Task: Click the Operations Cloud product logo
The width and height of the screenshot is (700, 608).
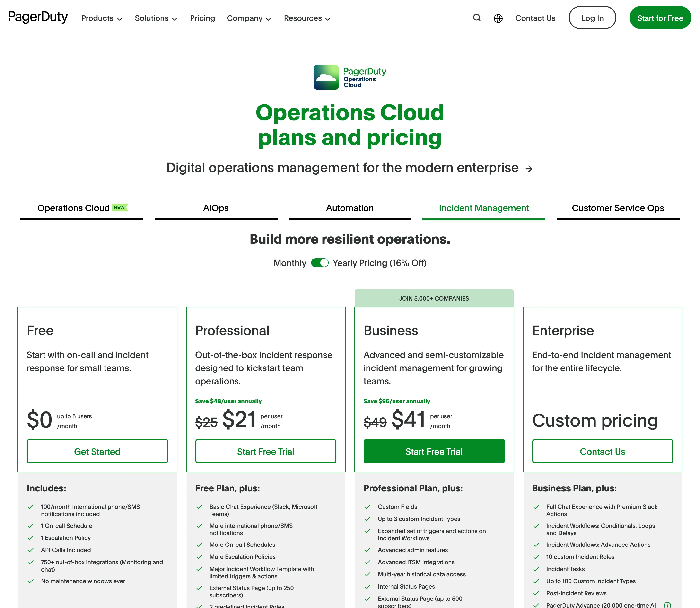Action: click(350, 77)
